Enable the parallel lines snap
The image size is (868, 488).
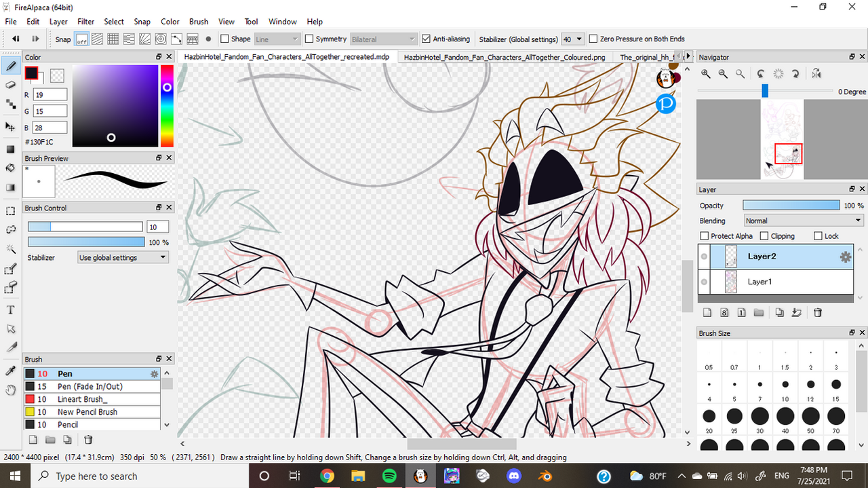[98, 39]
